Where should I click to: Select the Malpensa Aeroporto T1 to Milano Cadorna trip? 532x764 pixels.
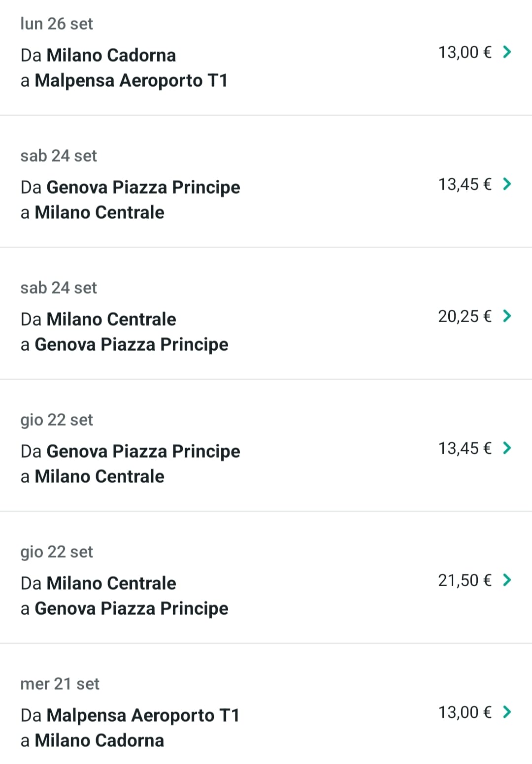[x=130, y=728]
